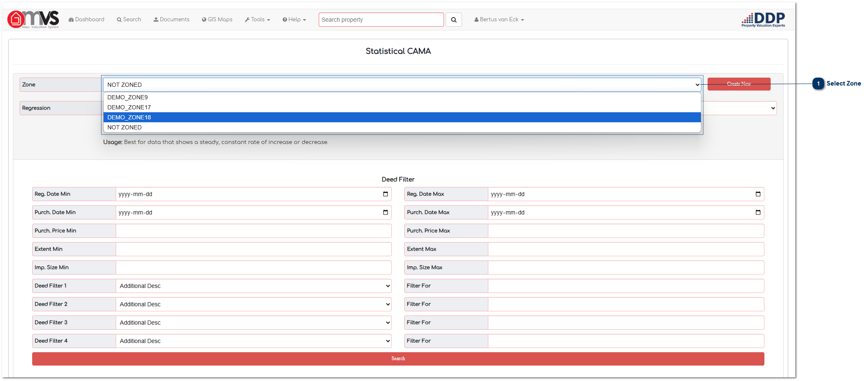Click the Extent Min field

(254, 249)
